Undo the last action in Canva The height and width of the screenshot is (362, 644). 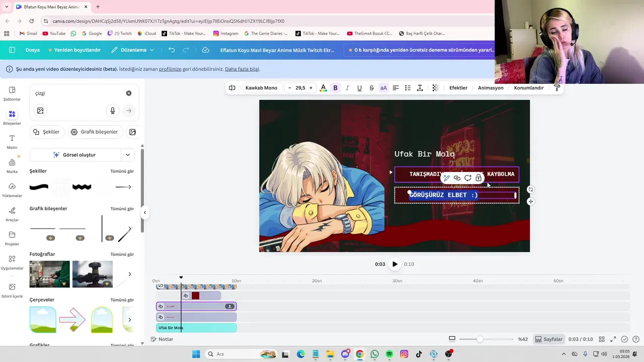172,50
